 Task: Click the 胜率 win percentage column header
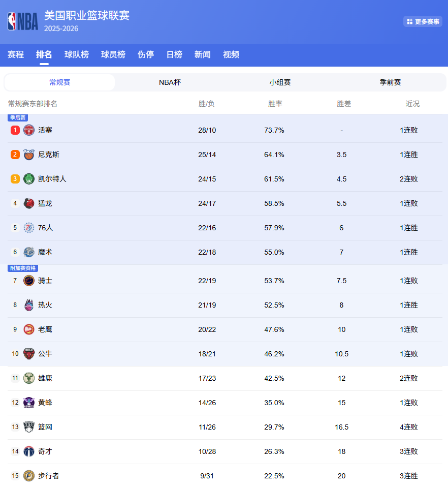[275, 104]
